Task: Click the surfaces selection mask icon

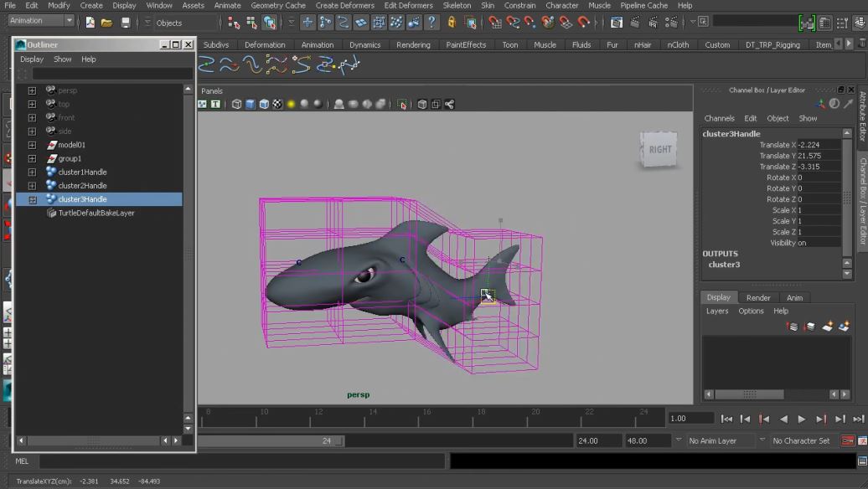Action: tap(361, 23)
